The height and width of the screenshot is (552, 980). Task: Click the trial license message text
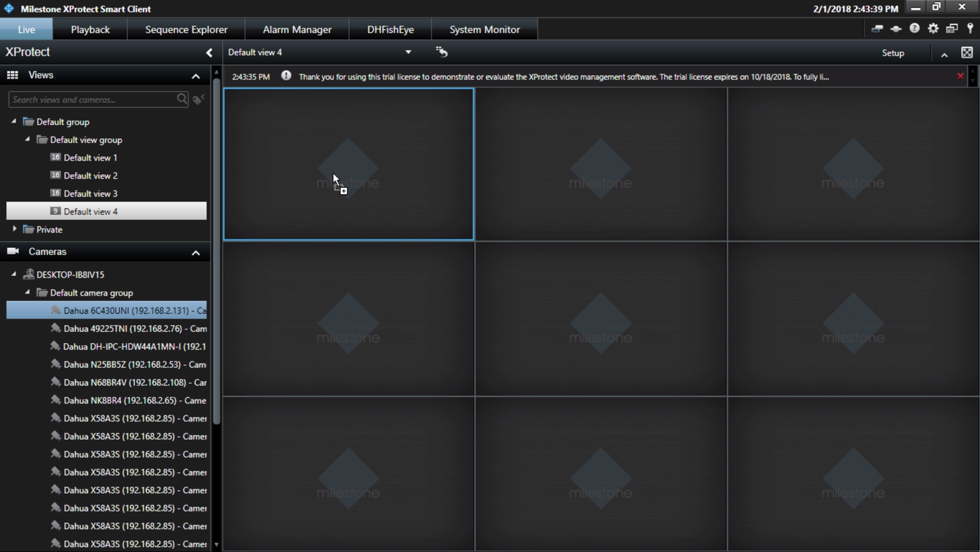coord(563,76)
